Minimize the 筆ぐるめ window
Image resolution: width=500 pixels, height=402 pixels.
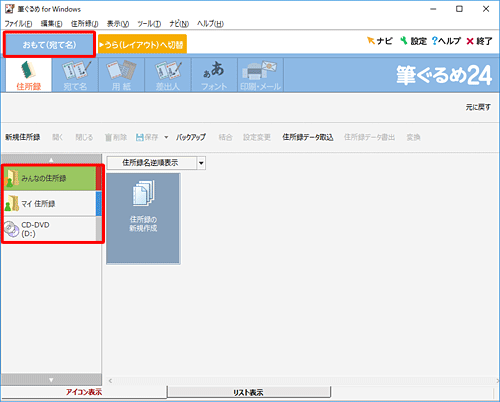point(433,9)
